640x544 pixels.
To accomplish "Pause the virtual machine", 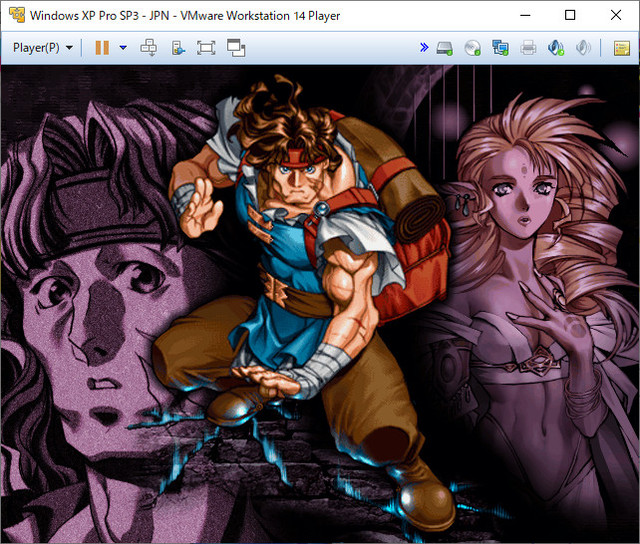I will (x=102, y=48).
